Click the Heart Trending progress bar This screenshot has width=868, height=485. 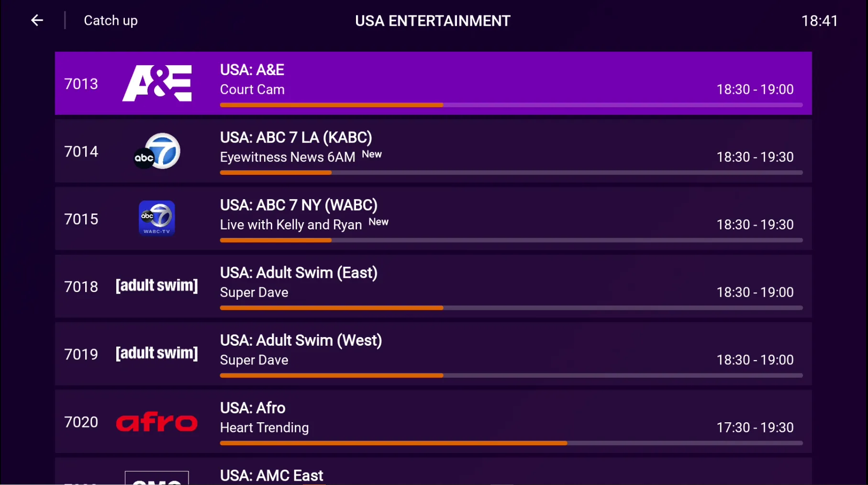(511, 443)
